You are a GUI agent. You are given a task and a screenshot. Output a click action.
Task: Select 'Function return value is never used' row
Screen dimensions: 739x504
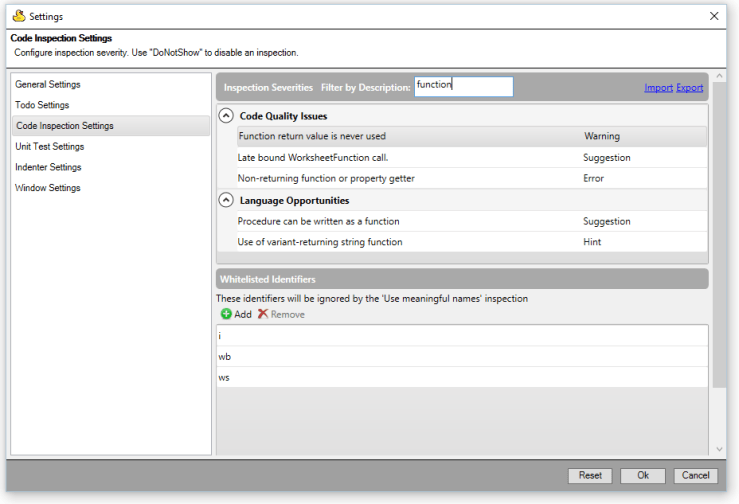[472, 136]
